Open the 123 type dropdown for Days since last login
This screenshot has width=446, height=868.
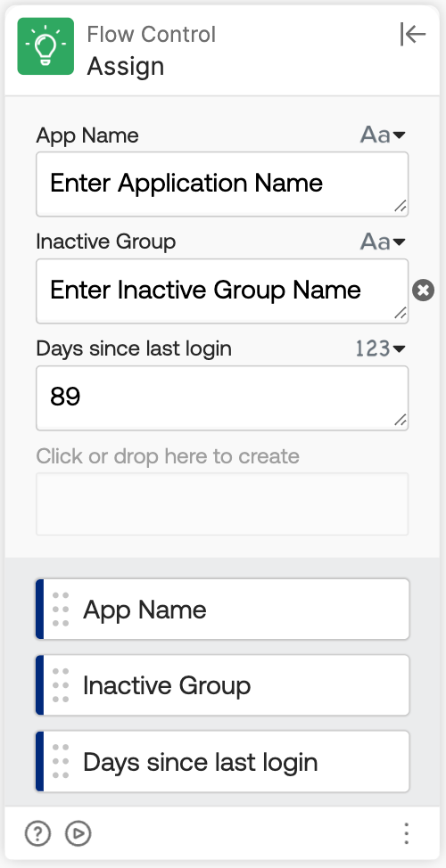[380, 348]
